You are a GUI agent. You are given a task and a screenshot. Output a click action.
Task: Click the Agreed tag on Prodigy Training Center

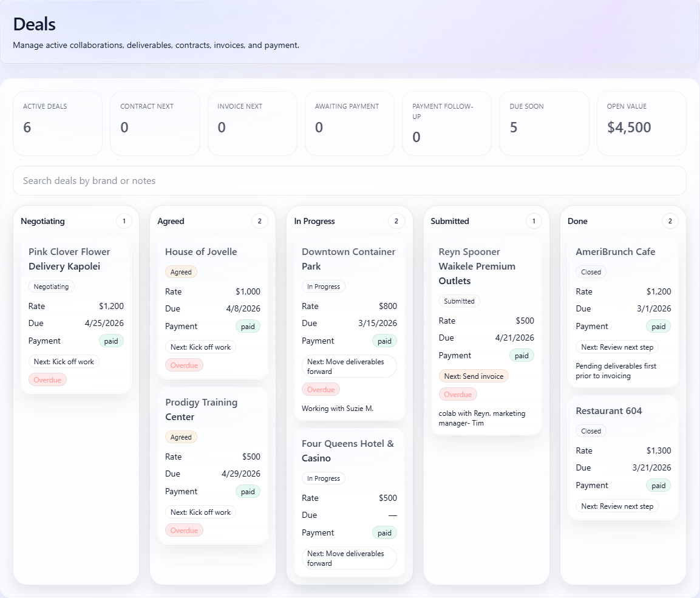point(182,437)
